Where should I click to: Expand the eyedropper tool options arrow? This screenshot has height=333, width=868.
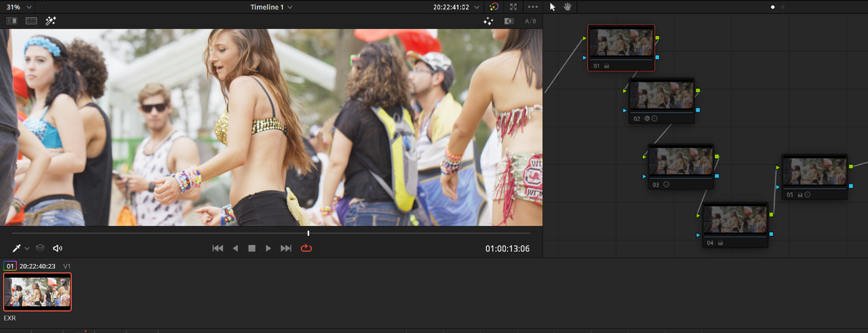(27, 249)
